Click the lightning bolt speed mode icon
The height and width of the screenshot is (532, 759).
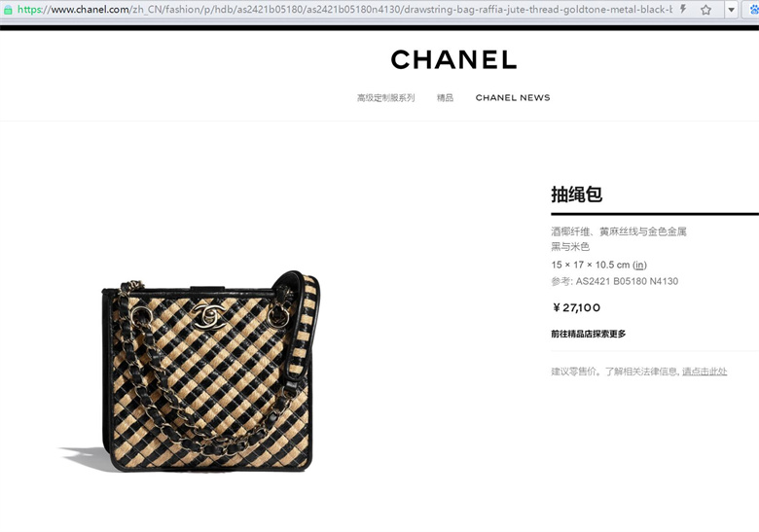tap(683, 9)
